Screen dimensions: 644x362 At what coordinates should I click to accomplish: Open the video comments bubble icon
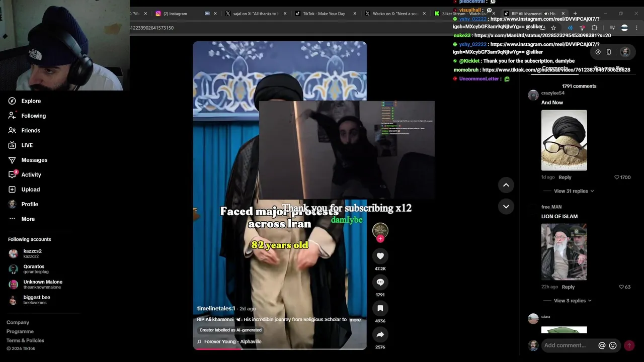[x=380, y=282]
